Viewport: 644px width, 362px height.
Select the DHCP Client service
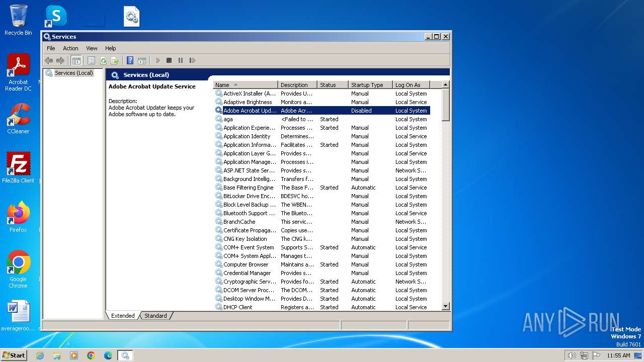[321, 307]
